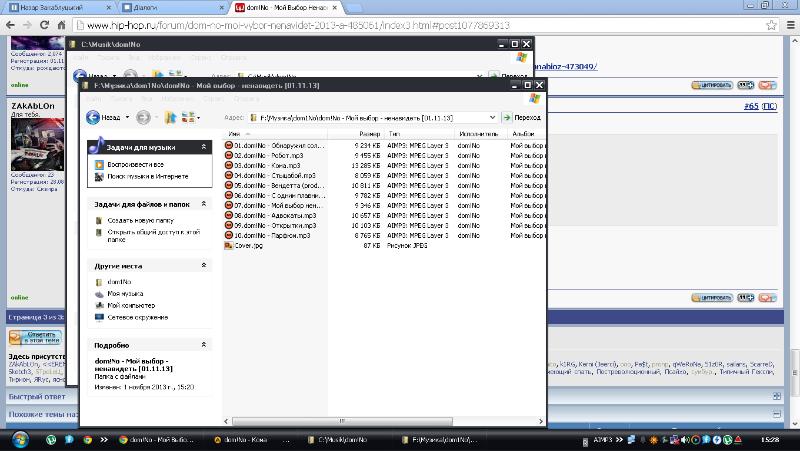The height and width of the screenshot is (451, 800).
Task: Click ZAkAbLOn's avatar image in the forum
Action: click(37, 144)
